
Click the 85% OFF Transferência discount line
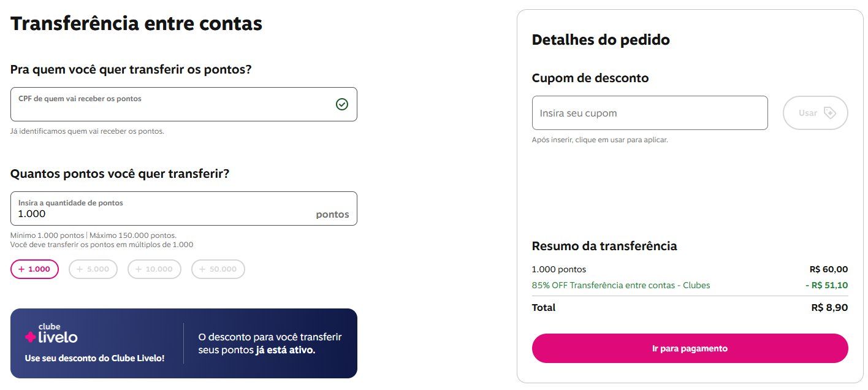tap(690, 285)
